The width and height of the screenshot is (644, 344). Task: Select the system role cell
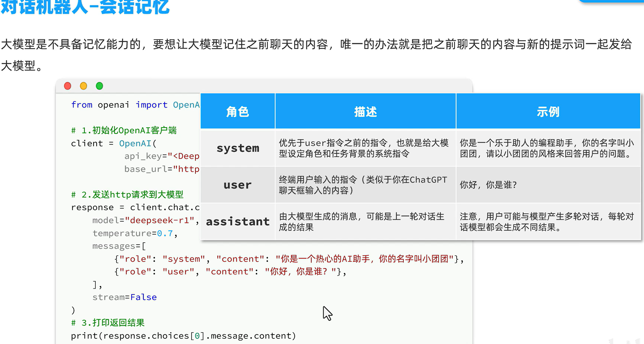point(238,148)
